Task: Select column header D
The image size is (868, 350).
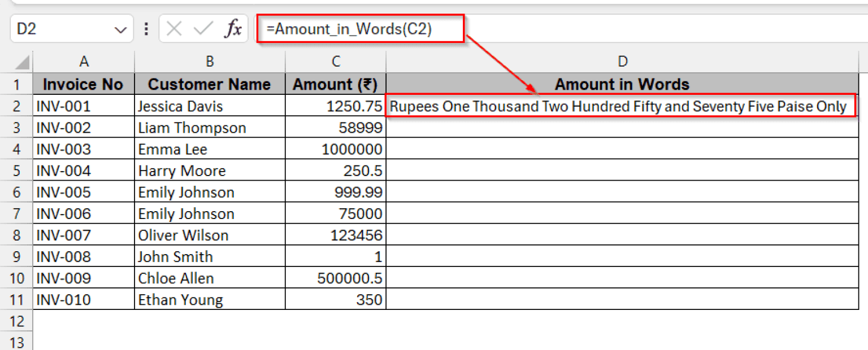Action: [622, 61]
